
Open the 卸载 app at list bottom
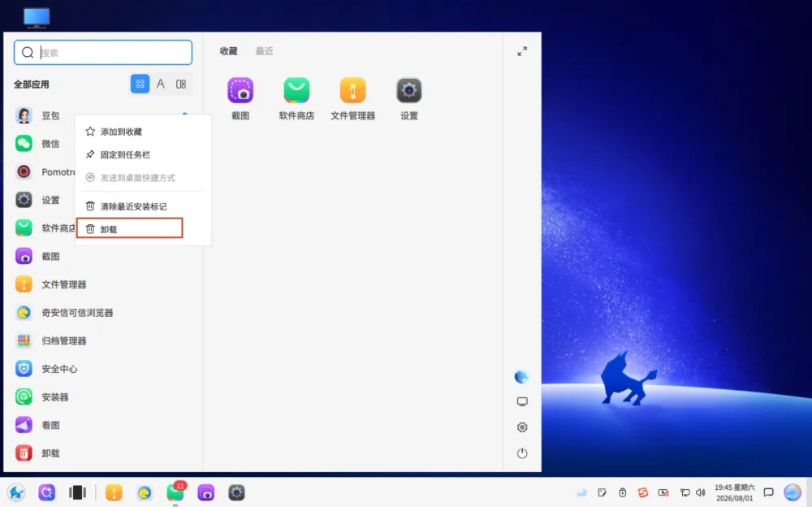tap(103, 453)
